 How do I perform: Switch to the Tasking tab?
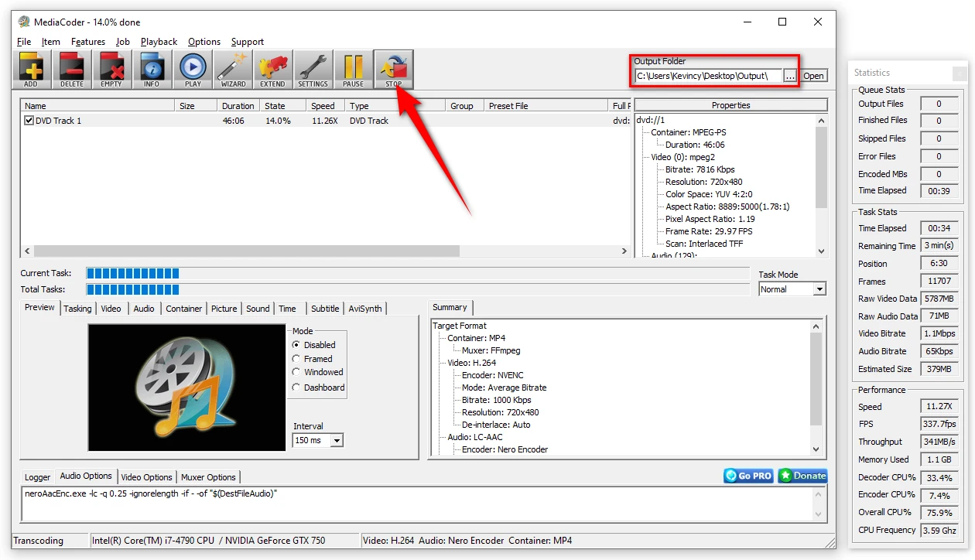click(x=77, y=309)
